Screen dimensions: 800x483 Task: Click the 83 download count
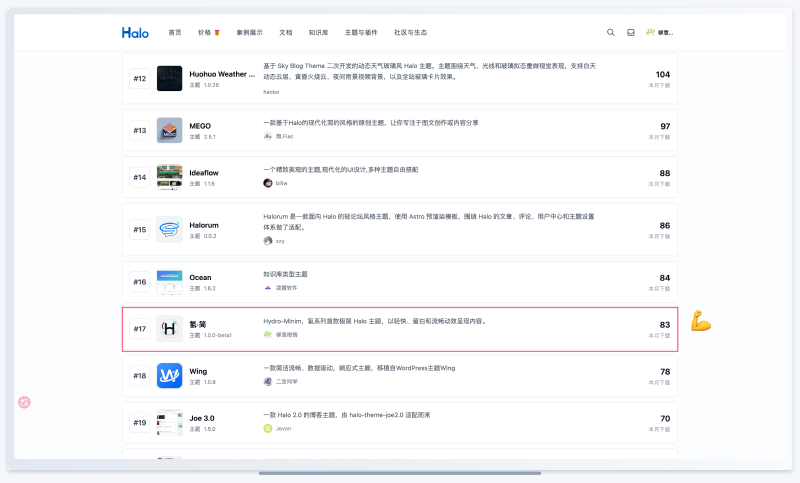tap(665, 325)
